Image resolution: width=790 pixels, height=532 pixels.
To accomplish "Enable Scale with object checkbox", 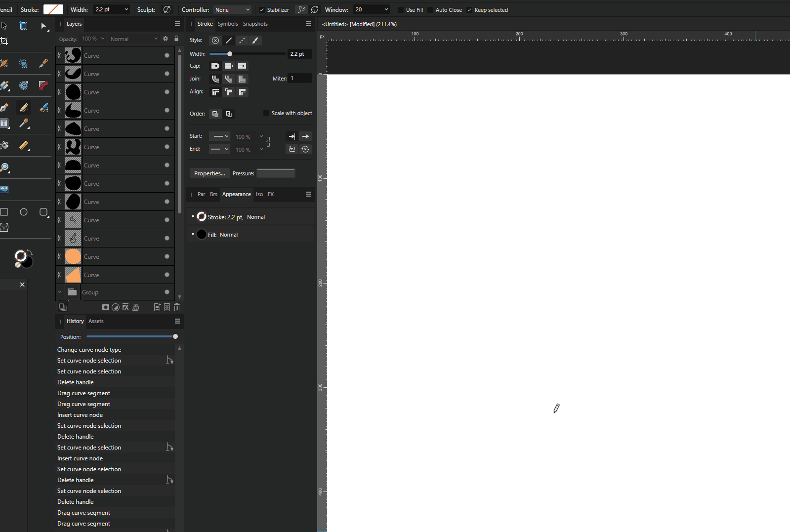I will (x=266, y=113).
